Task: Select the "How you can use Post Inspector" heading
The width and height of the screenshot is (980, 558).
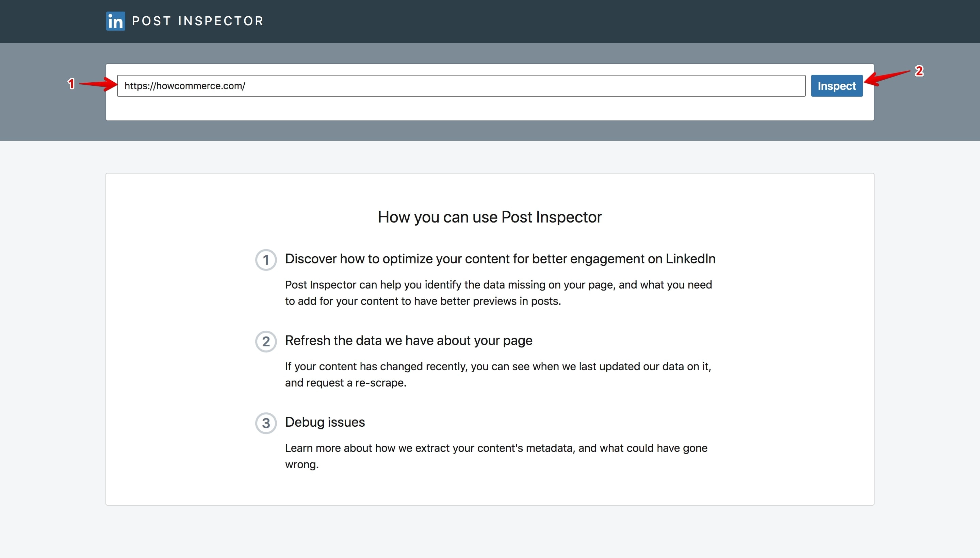Action: [x=490, y=217]
